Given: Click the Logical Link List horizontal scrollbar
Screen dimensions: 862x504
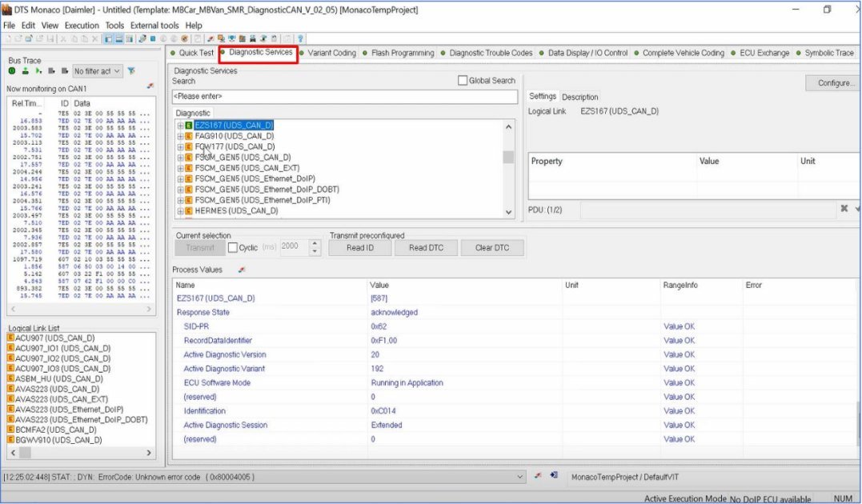Looking at the screenshot, I should [x=80, y=453].
